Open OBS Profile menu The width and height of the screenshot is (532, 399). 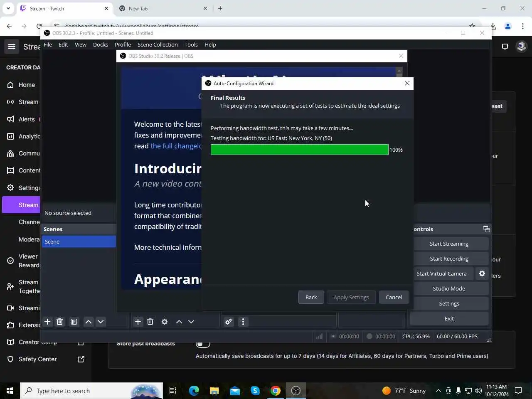(x=123, y=44)
